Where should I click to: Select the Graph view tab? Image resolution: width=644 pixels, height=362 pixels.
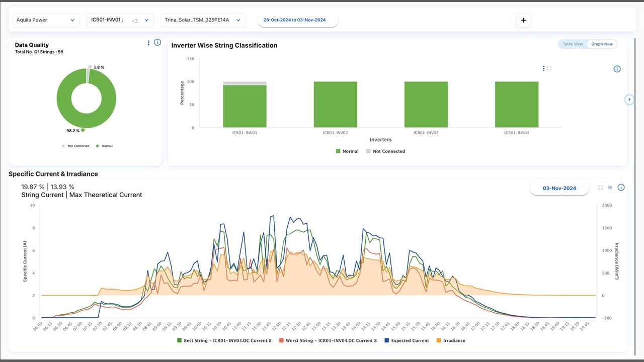click(602, 44)
